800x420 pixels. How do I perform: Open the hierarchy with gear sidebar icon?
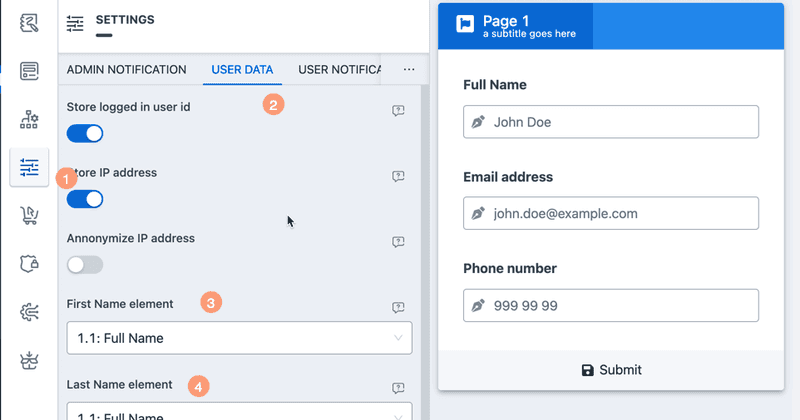(29, 119)
